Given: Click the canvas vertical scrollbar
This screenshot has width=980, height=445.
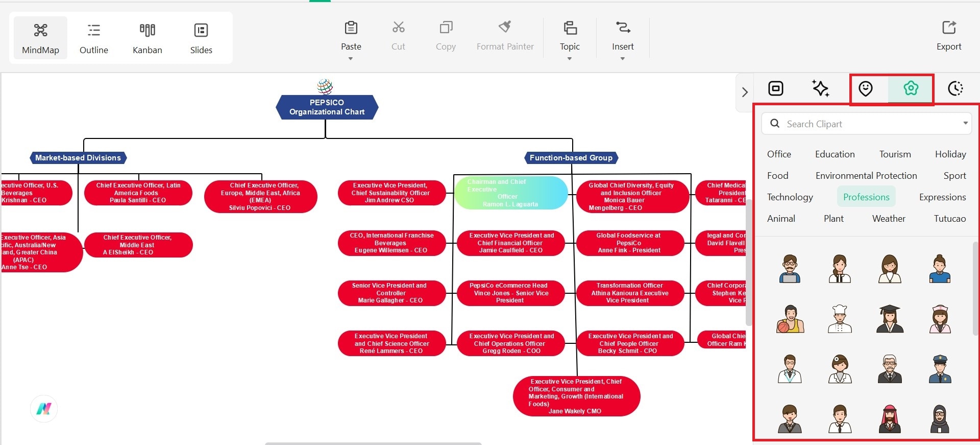Looking at the screenshot, I should [749, 263].
